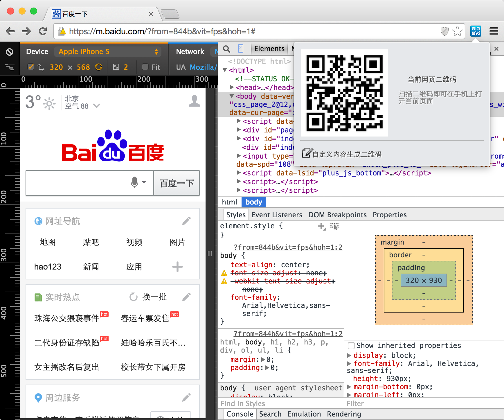Open the Properties tab
504x420 pixels.
point(390,215)
